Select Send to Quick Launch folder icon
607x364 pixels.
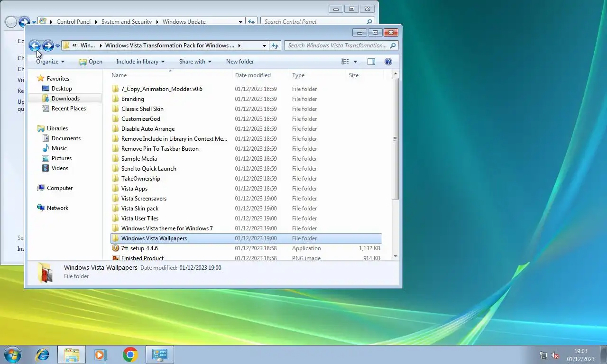(x=115, y=169)
